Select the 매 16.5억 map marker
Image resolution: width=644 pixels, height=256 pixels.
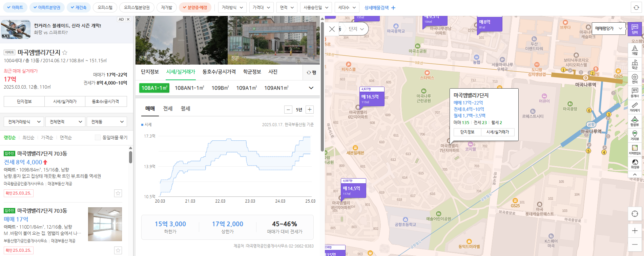[372, 96]
